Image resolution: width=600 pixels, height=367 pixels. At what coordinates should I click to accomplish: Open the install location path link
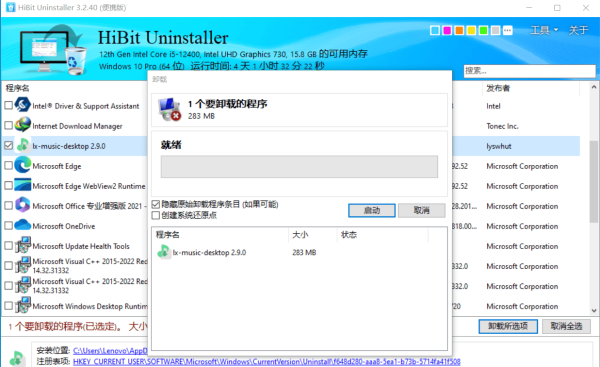(110, 350)
